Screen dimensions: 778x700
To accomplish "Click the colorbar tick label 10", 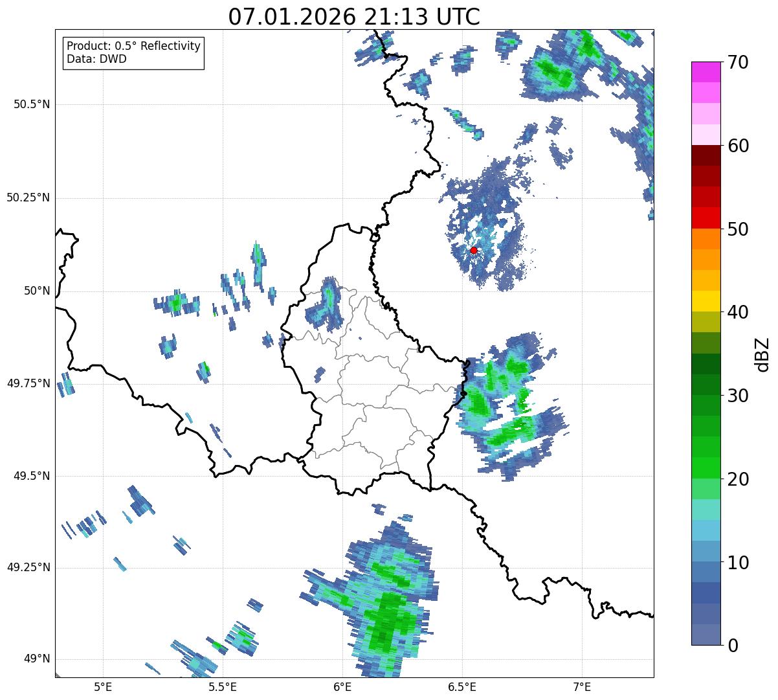I will pyautogui.click(x=738, y=563).
